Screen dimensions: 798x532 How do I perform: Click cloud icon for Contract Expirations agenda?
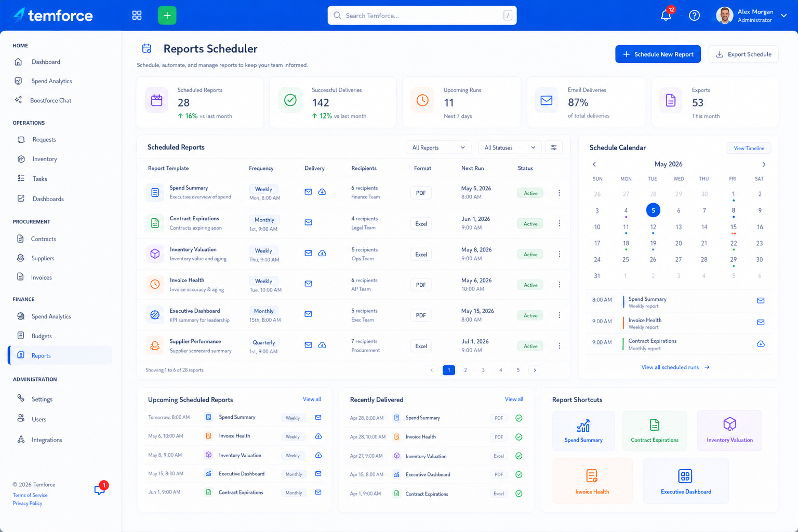(x=761, y=344)
